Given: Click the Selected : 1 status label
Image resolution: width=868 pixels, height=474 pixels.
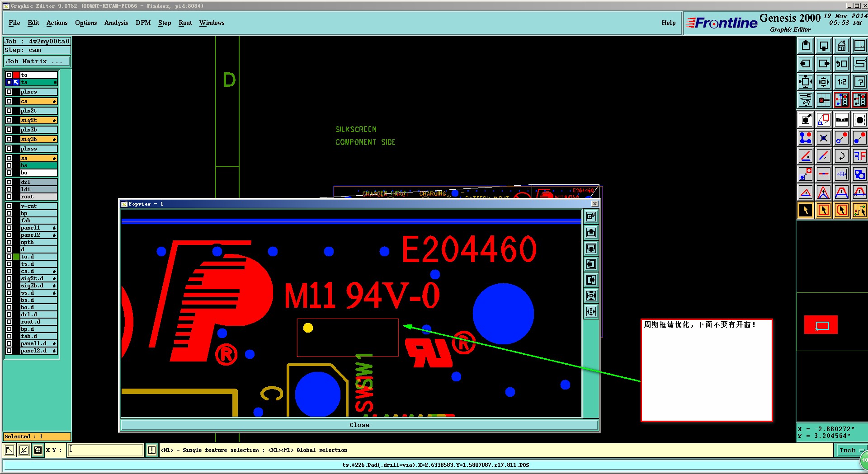Looking at the screenshot, I should point(37,436).
